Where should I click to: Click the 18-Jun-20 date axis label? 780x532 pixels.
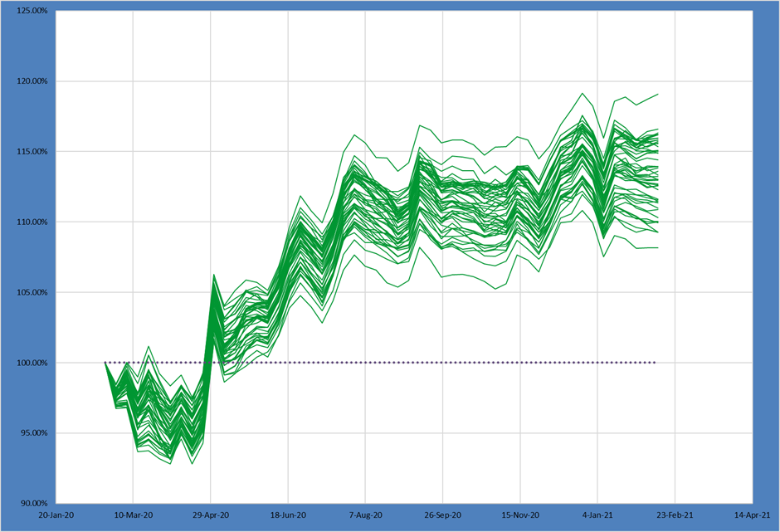click(288, 515)
